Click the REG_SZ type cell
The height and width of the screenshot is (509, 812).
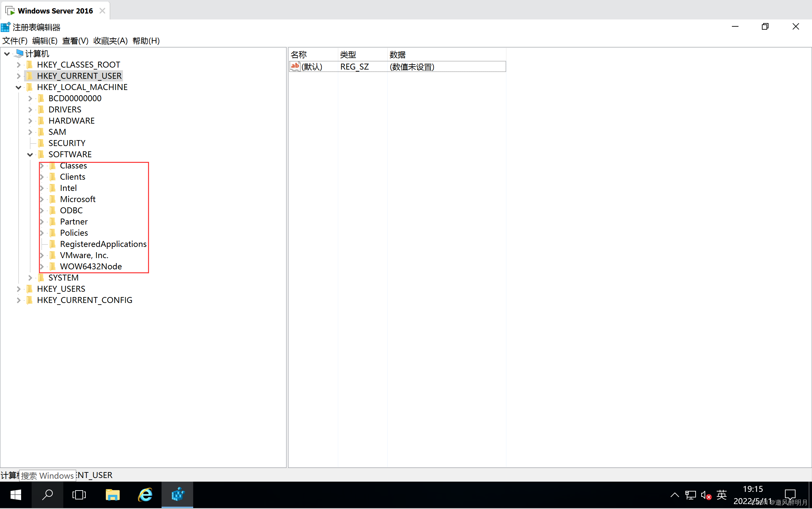354,67
